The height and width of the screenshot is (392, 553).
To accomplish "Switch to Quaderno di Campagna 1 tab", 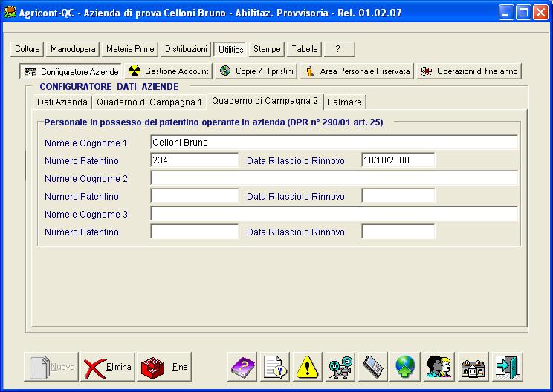I will 149,102.
